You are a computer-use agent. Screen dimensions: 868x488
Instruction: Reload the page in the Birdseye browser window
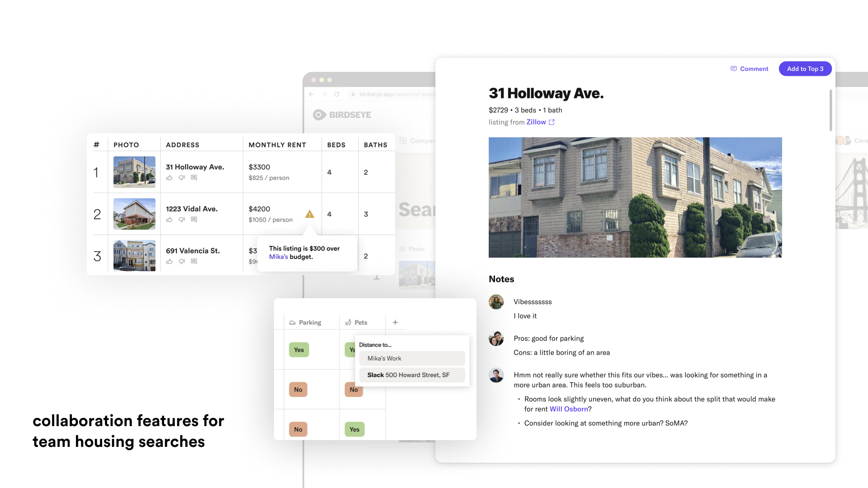coord(337,94)
